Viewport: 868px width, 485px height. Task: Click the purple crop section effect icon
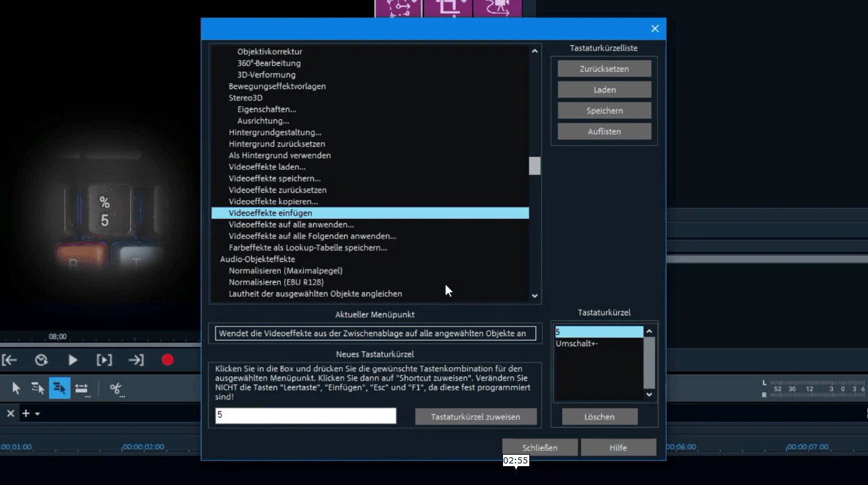tap(448, 8)
